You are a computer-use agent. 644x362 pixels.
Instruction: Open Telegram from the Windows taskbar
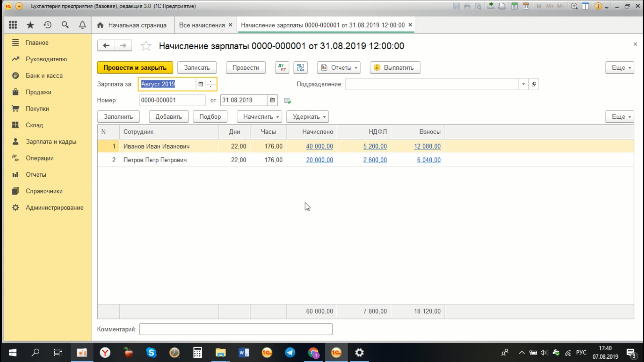point(290,353)
